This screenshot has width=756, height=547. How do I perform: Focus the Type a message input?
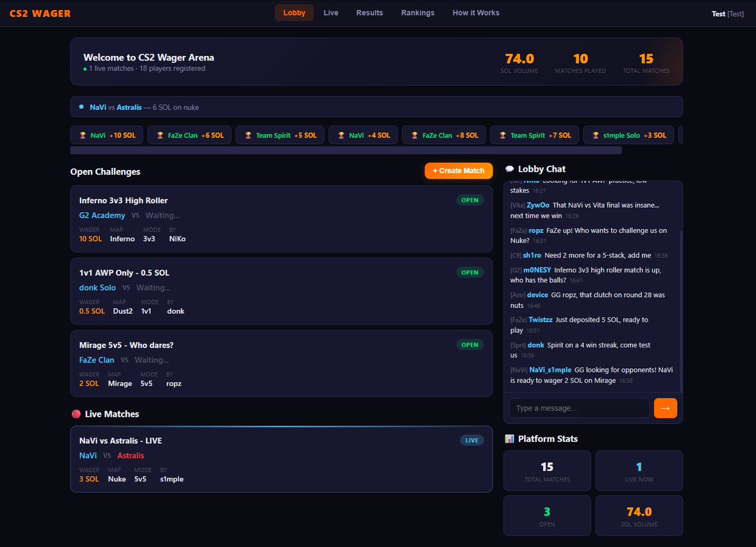[579, 408]
